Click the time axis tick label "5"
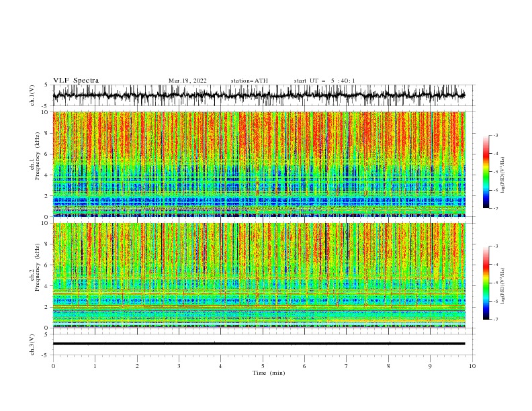The height and width of the screenshot is (411, 532). [263, 366]
